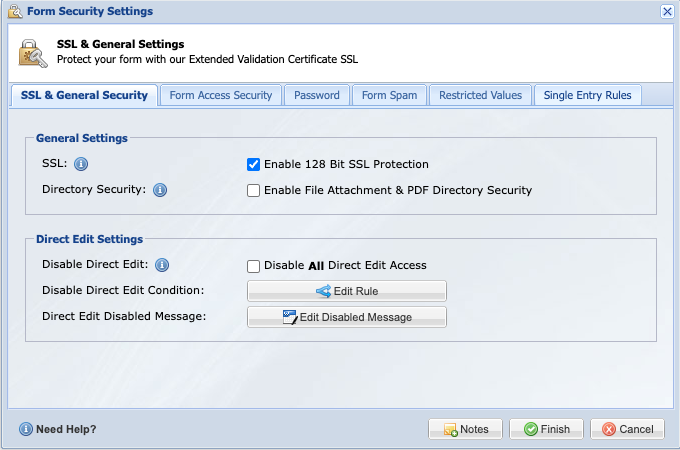
Task: Open Notes
Action: click(465, 429)
